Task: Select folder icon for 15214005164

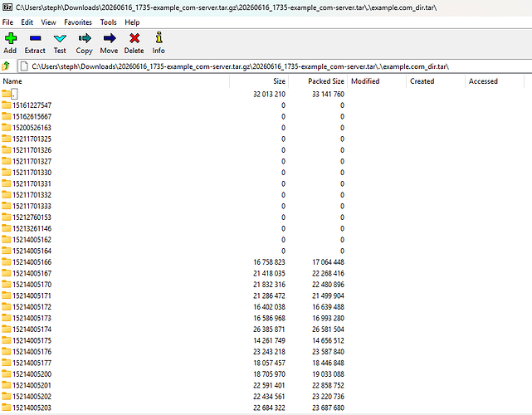Action: 7,251
